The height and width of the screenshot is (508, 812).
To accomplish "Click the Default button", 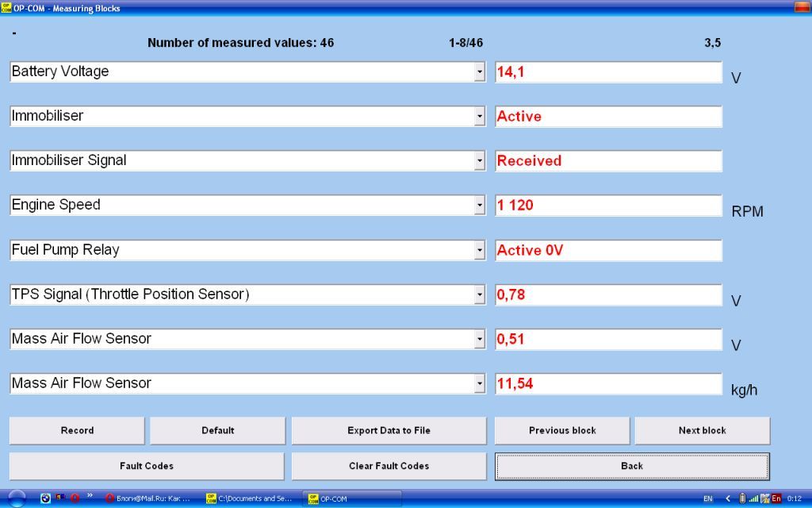I will (217, 431).
